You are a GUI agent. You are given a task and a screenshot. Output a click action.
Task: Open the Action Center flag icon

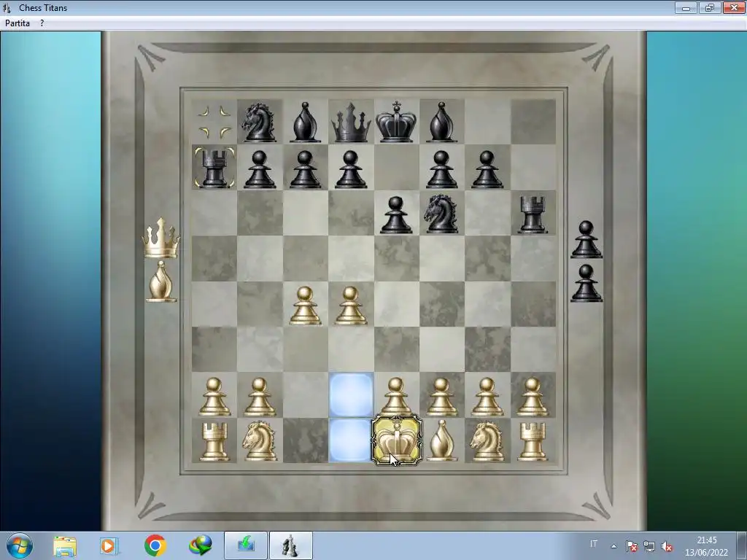pyautogui.click(x=632, y=546)
